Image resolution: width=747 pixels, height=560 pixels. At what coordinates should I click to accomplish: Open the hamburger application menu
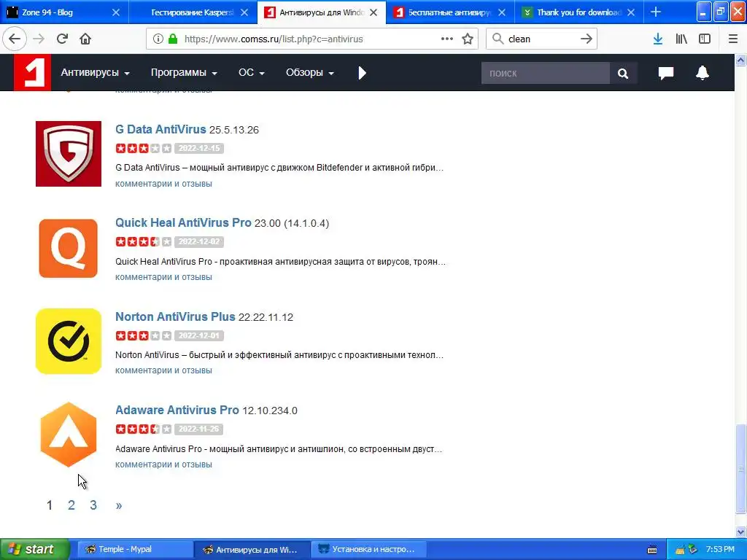point(733,39)
